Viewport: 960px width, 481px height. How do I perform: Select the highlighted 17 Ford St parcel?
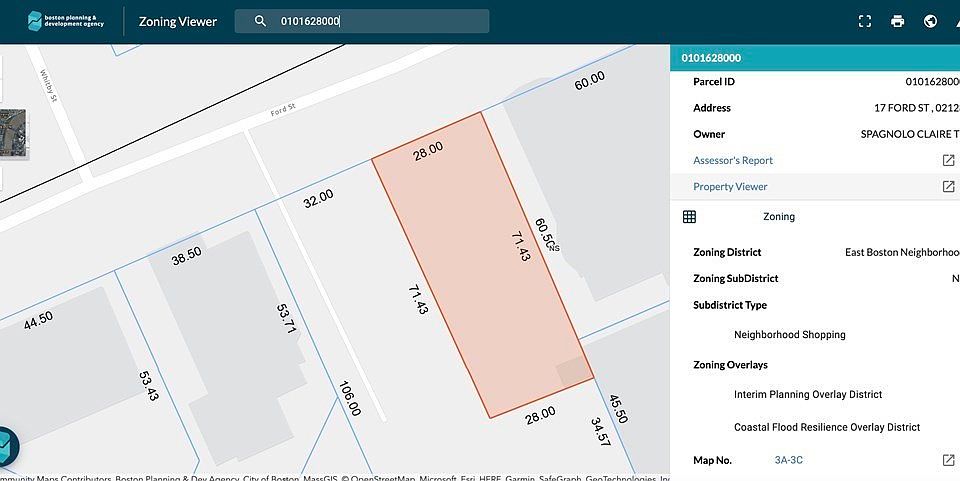click(x=480, y=270)
